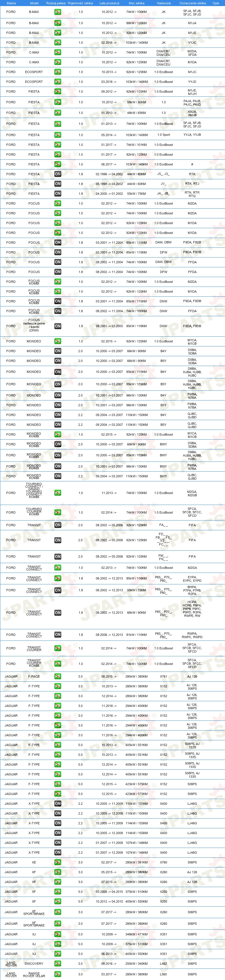Click the ON icon in the TRANSIT CONNECT BHPA row
Image resolution: width=225 pixels, height=980 pixels.
58,590
